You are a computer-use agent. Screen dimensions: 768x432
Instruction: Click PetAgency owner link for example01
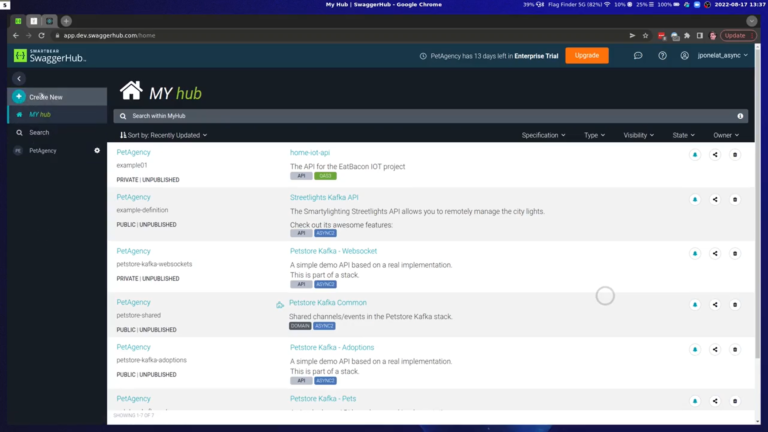pyautogui.click(x=133, y=152)
